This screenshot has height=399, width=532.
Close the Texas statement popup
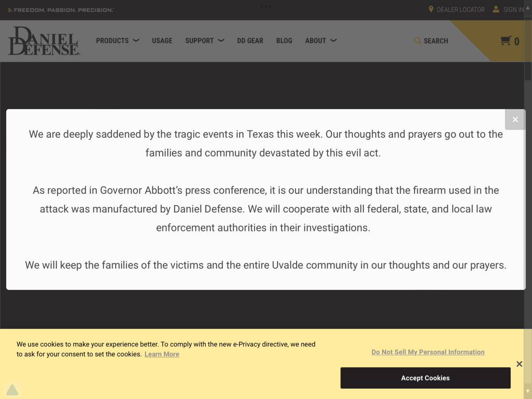[515, 119]
